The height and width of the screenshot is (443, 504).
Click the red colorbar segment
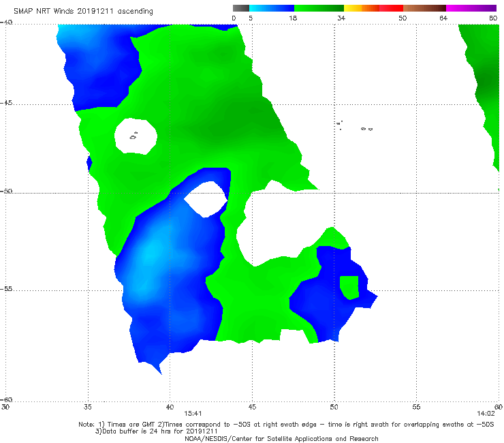pos(391,8)
